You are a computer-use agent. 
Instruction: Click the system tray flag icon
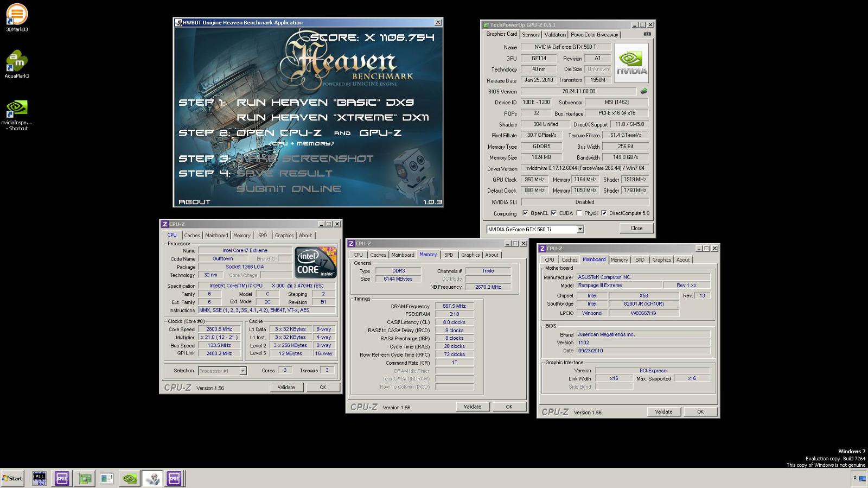coord(863,479)
